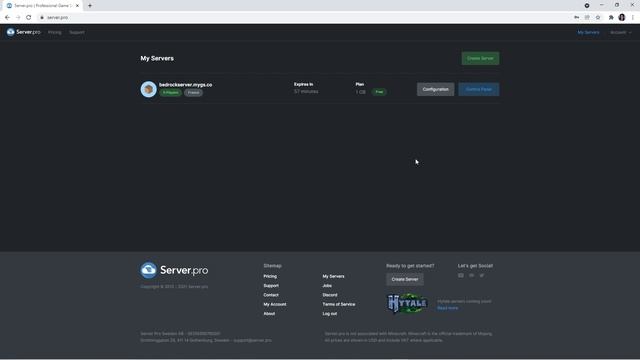Open the Control Panel button

click(x=479, y=89)
